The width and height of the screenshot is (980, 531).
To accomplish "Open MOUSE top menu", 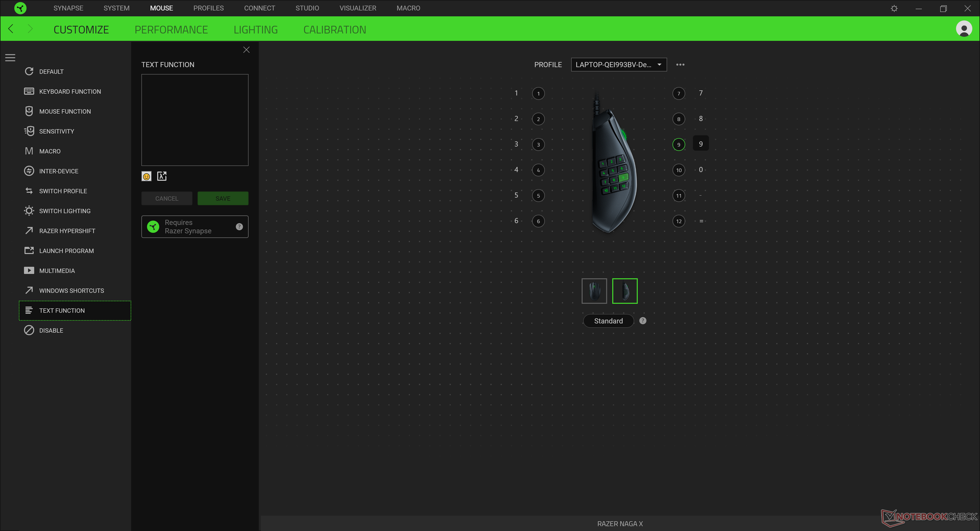I will click(161, 8).
